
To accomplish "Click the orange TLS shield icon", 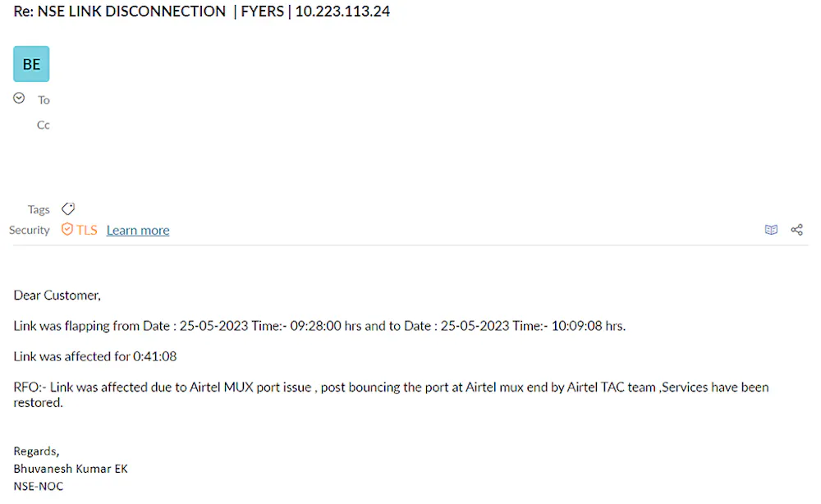I will (x=67, y=230).
